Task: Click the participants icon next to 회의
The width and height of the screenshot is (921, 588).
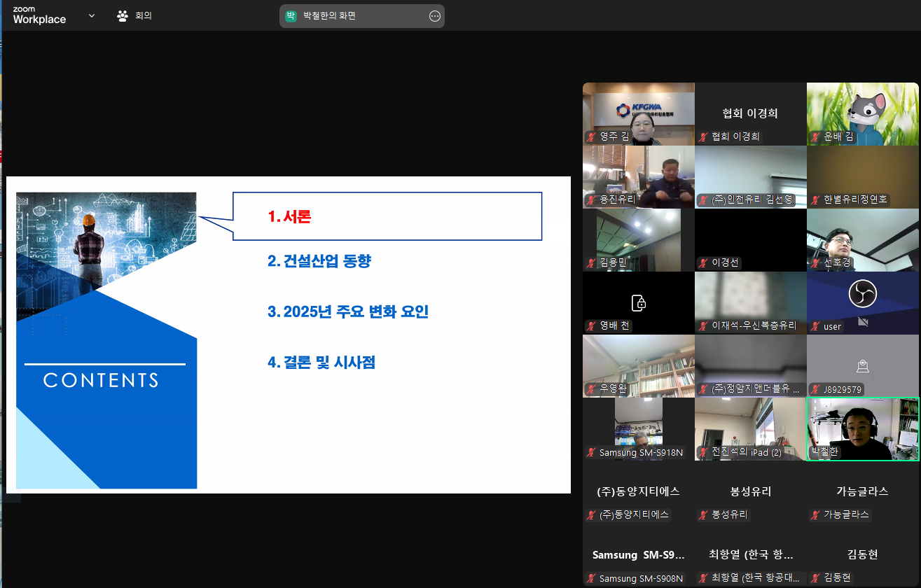Action: pyautogui.click(x=122, y=15)
